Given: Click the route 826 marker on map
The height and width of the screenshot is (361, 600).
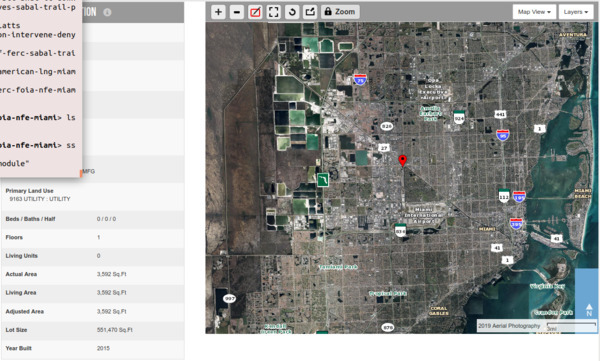Looking at the screenshot, I should click(x=387, y=126).
